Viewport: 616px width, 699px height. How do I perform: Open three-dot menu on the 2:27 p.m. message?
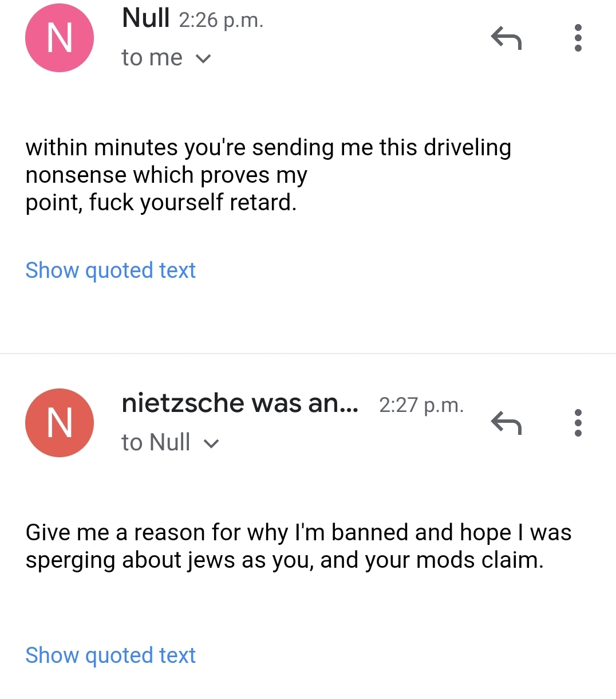tap(578, 423)
